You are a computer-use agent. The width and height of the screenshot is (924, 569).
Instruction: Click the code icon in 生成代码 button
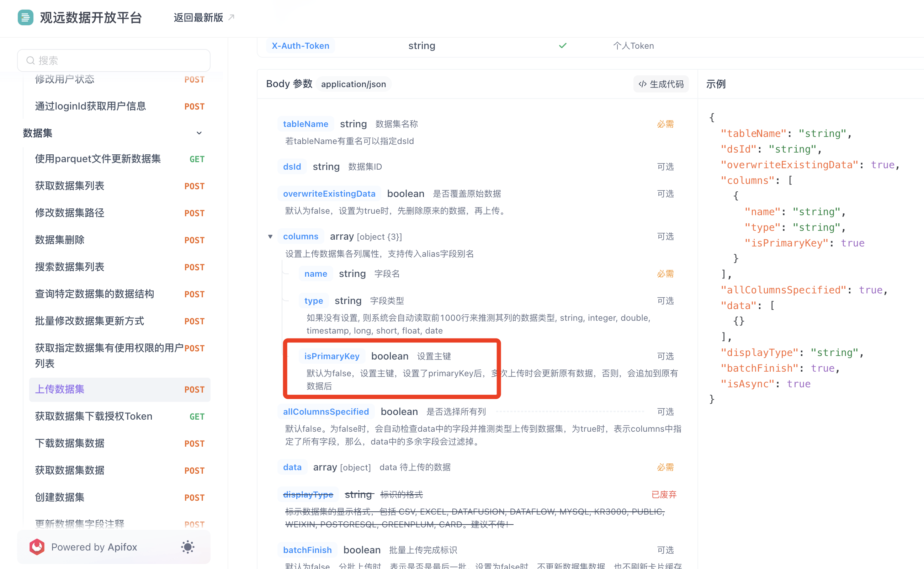point(642,84)
